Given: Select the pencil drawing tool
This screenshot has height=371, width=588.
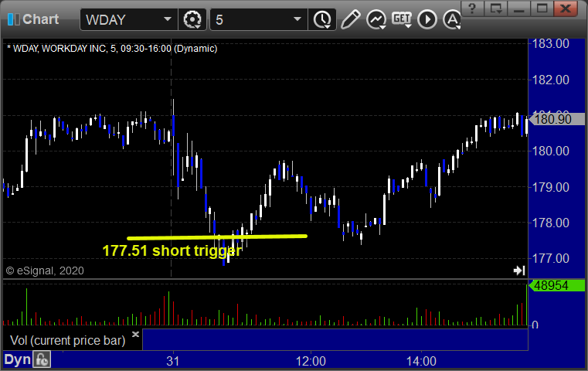Looking at the screenshot, I should (351, 19).
